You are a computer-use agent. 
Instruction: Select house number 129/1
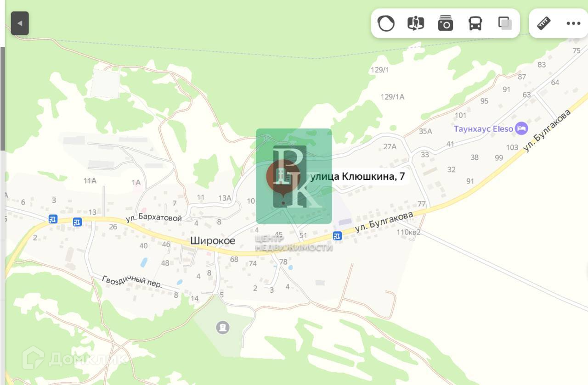click(380, 70)
